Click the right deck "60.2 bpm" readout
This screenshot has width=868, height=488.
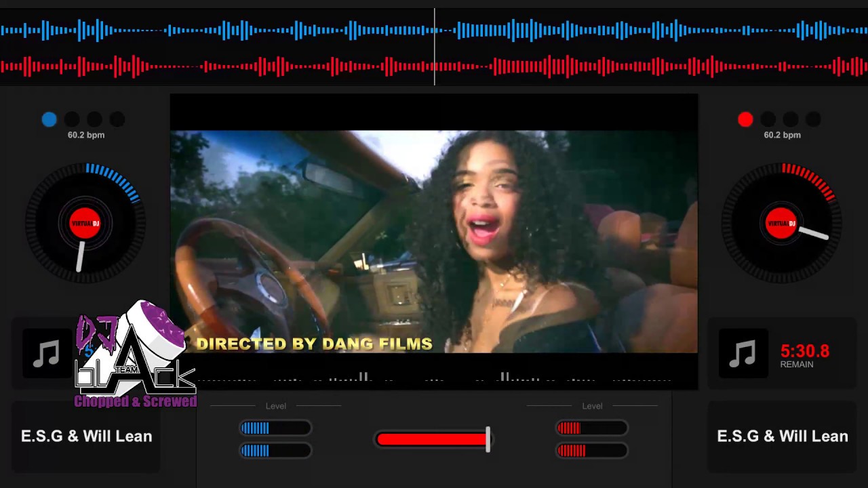click(782, 135)
